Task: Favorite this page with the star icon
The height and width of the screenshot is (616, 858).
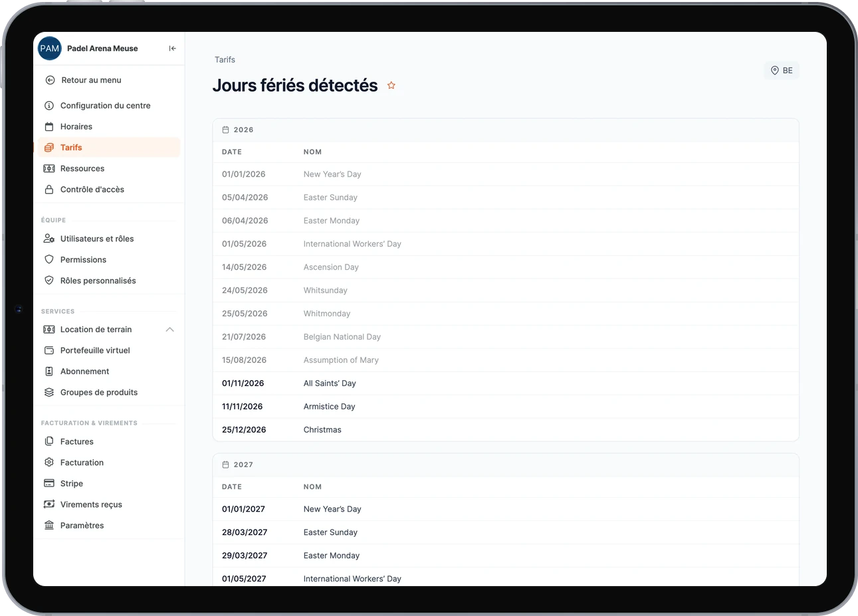Action: click(x=391, y=86)
